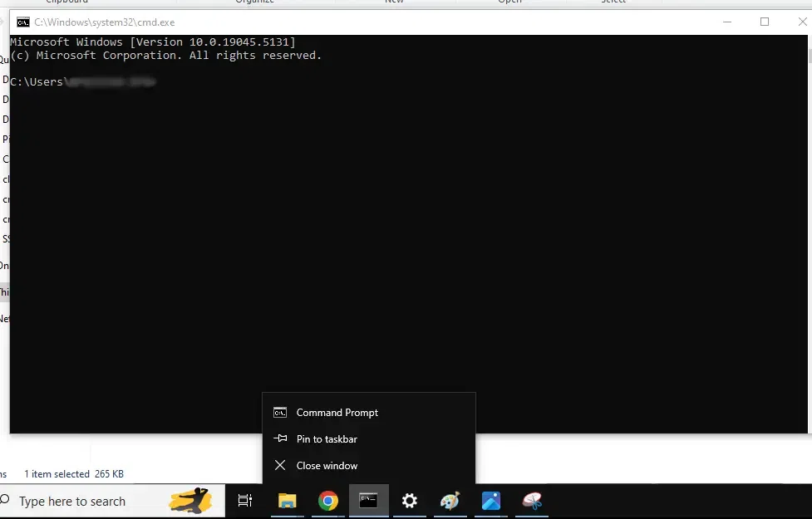The image size is (812, 519).
Task: Open the Photos app taskbar icon
Action: pos(491,501)
